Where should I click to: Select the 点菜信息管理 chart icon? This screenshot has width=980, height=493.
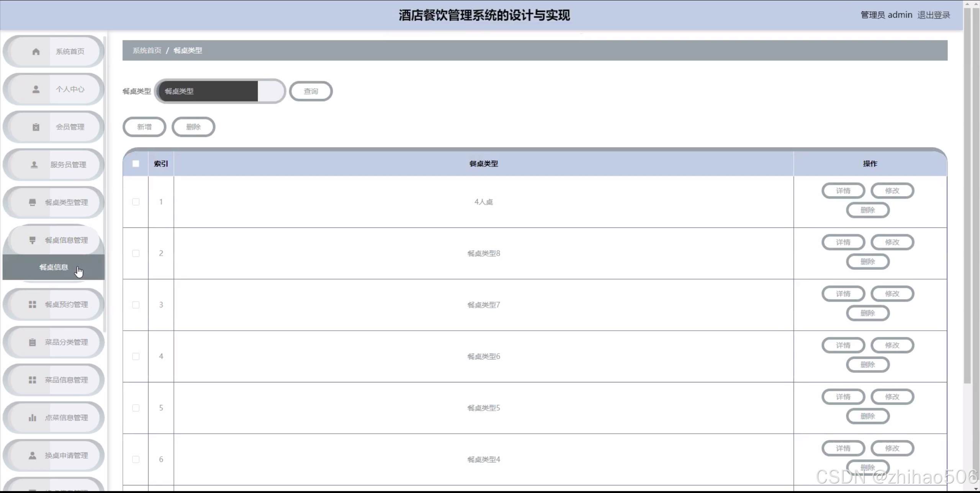tap(32, 418)
